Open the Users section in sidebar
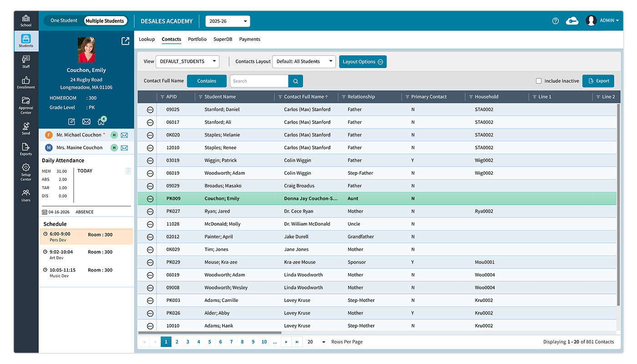 pos(26,196)
